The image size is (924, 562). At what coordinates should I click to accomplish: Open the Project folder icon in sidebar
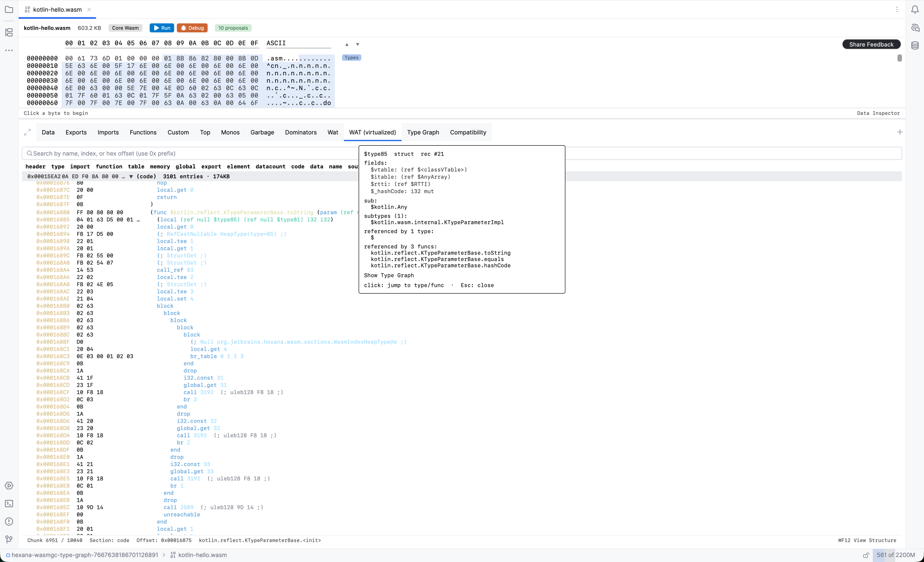tap(9, 9)
